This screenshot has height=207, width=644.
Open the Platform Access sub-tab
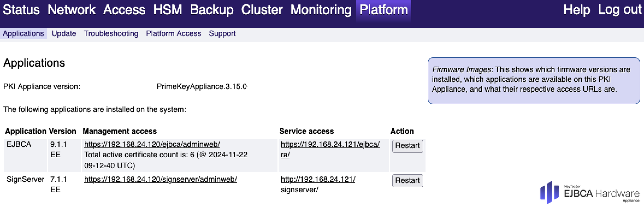coord(173,34)
